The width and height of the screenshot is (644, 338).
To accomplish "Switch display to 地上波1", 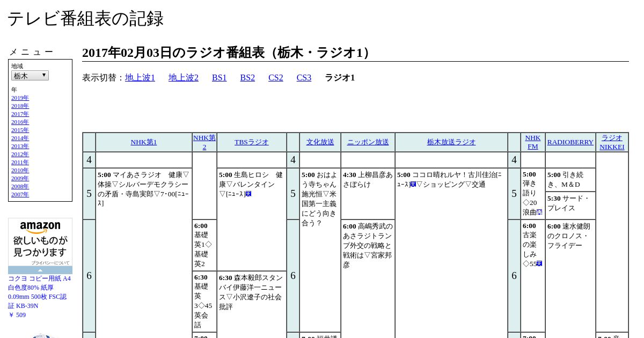I will [x=140, y=78].
